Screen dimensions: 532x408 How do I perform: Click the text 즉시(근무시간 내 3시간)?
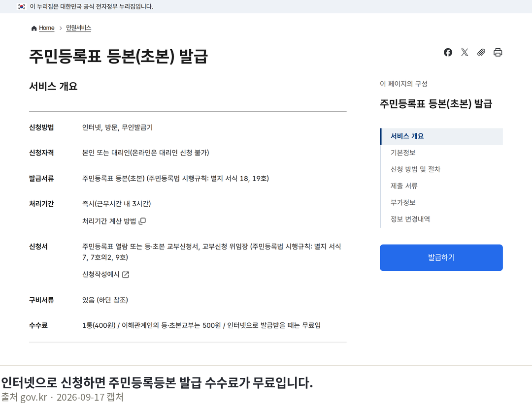pyautogui.click(x=116, y=204)
